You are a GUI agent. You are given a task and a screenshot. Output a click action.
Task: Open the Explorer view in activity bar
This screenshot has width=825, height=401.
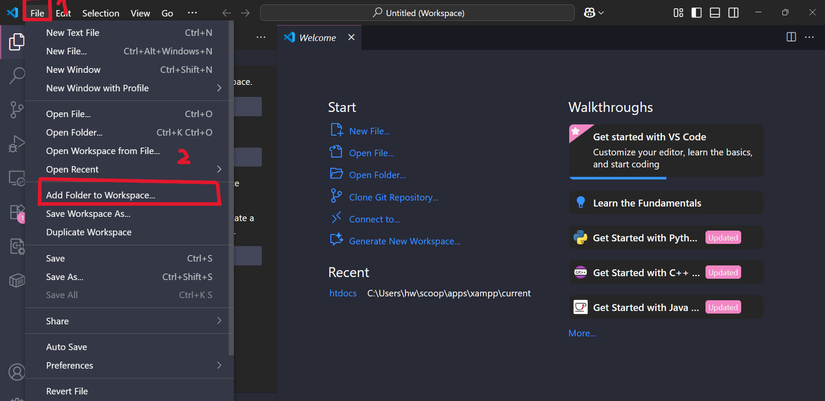[16, 42]
